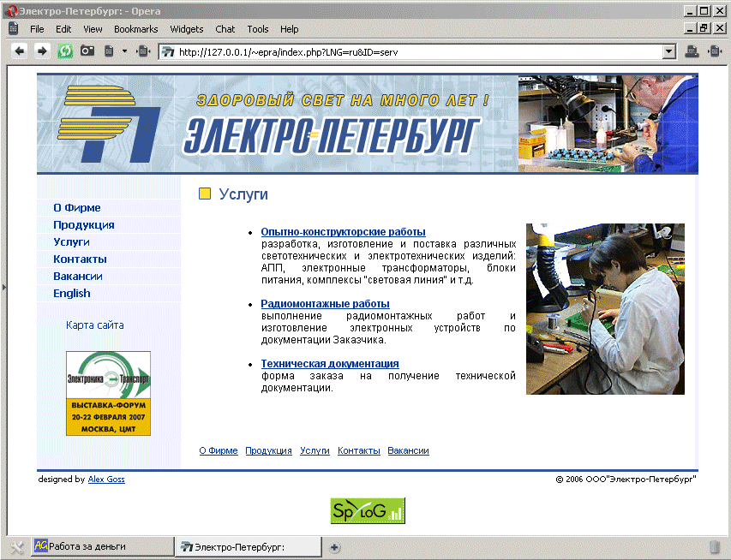Screen dimensions: 731x560
Task: Click site favicon in address bar
Action: coord(168,52)
